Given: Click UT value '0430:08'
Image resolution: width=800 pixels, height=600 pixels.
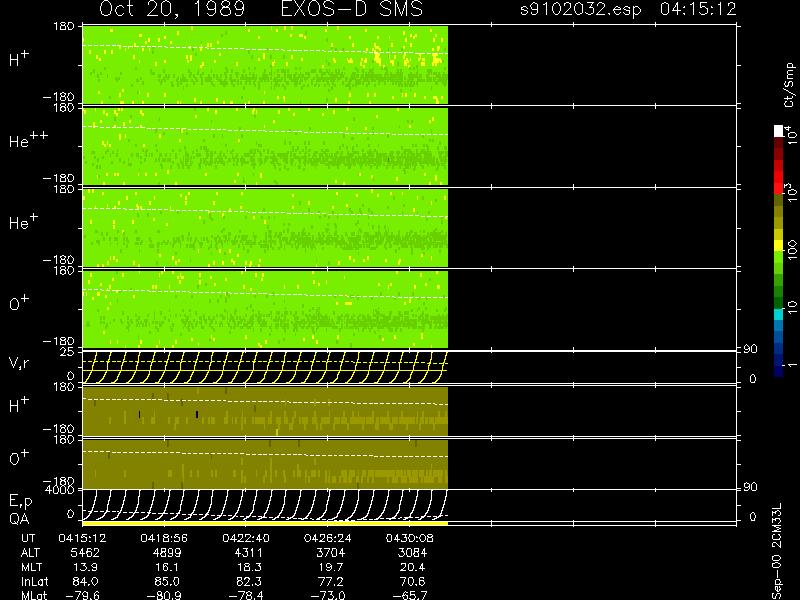Looking at the screenshot, I should (x=410, y=538).
